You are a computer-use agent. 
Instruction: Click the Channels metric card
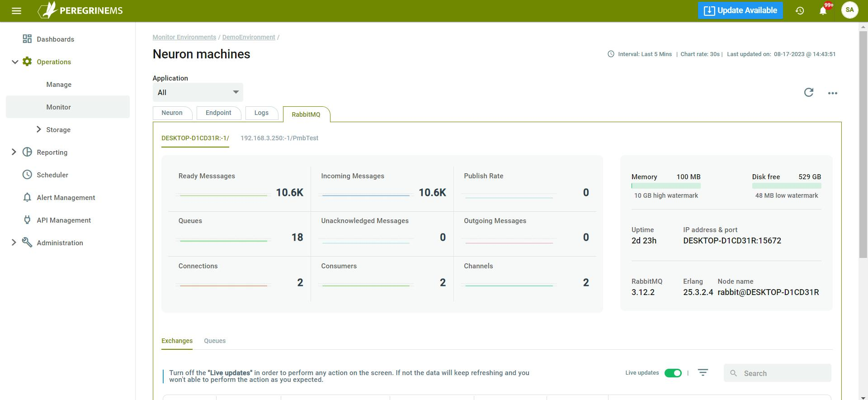pos(525,279)
